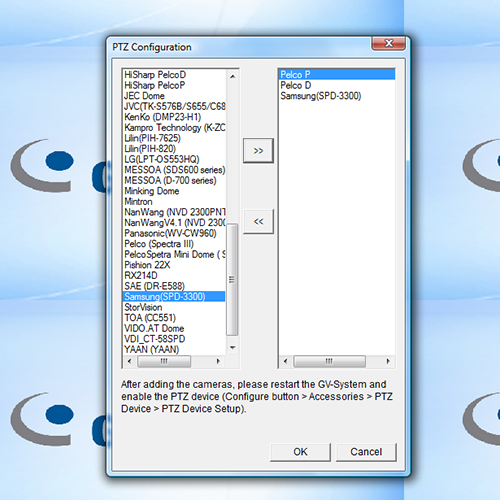This screenshot has height=500, width=500.
Task: Click the left arrow of the added list horizontal scrollbar
Action: [285, 361]
